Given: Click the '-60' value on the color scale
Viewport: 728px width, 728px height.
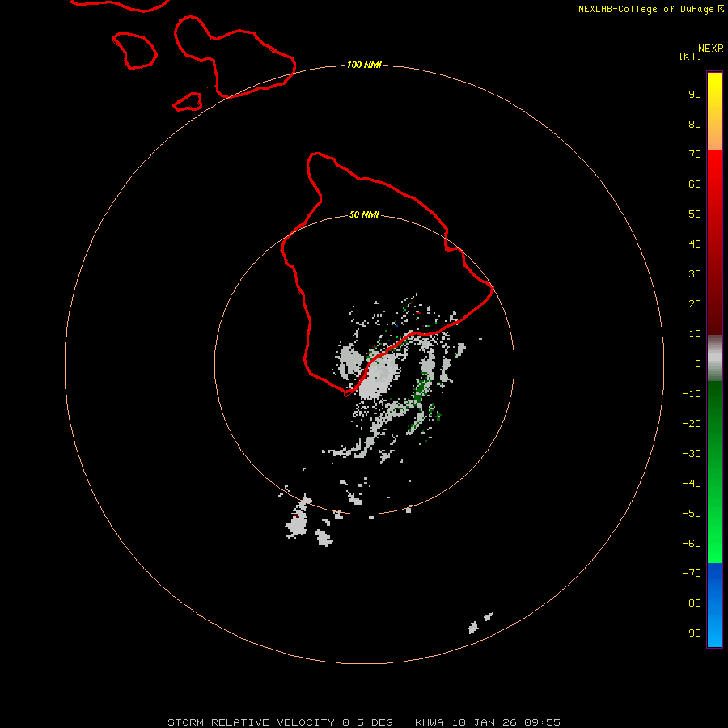Looking at the screenshot, I should (692, 544).
